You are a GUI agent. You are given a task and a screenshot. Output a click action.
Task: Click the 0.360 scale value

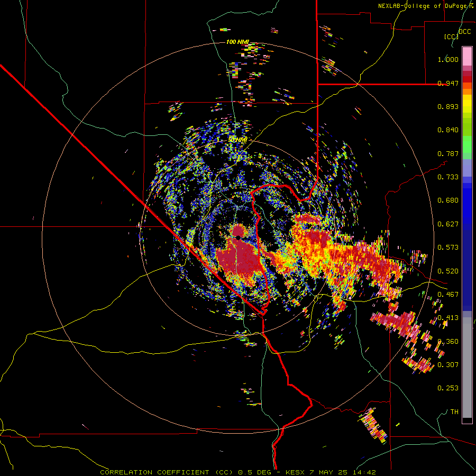(x=448, y=342)
